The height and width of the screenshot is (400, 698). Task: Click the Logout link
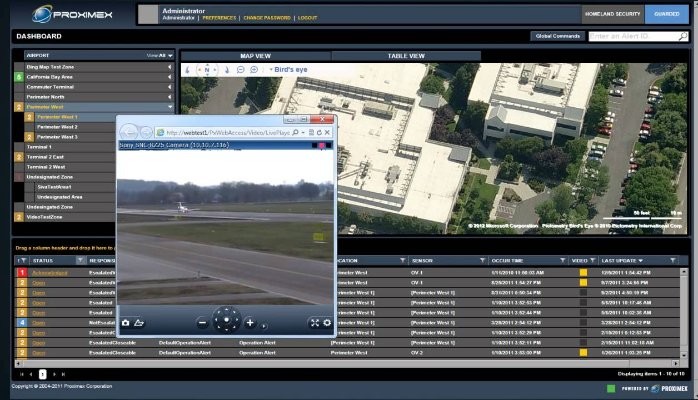click(306, 18)
